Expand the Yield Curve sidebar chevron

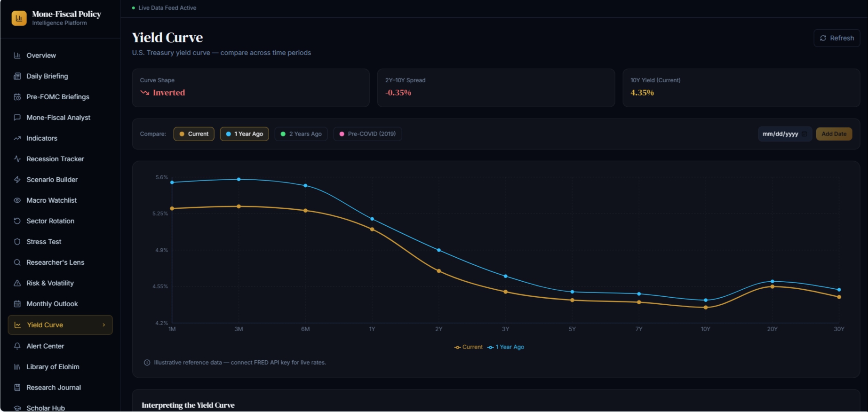104,325
